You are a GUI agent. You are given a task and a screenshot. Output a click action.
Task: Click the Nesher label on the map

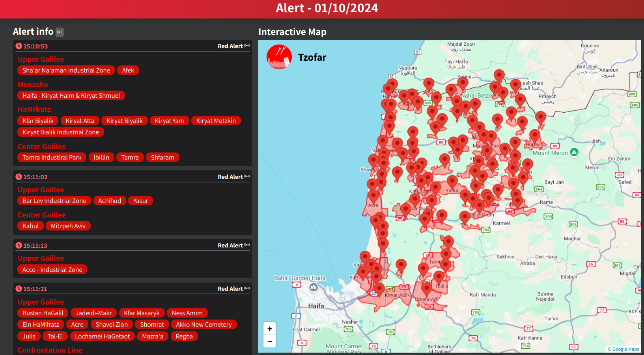[350, 322]
